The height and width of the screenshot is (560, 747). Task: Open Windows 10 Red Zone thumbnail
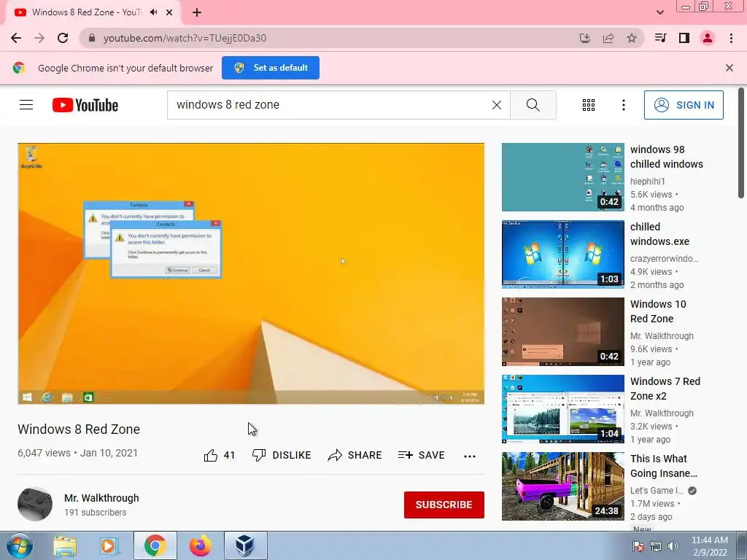point(562,332)
